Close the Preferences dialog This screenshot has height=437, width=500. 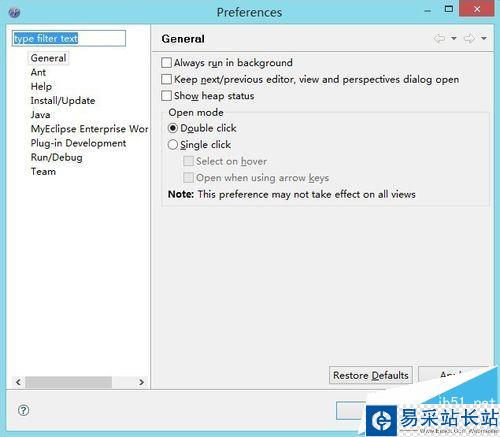pos(477,9)
